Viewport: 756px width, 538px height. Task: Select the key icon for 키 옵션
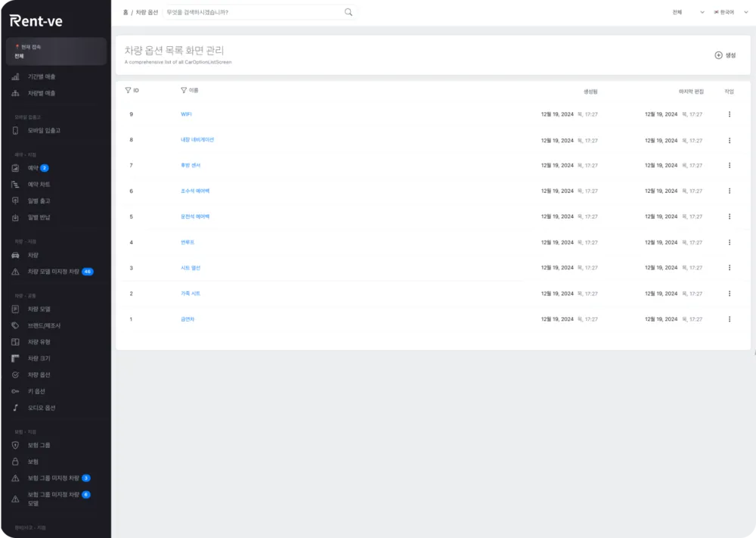(15, 391)
